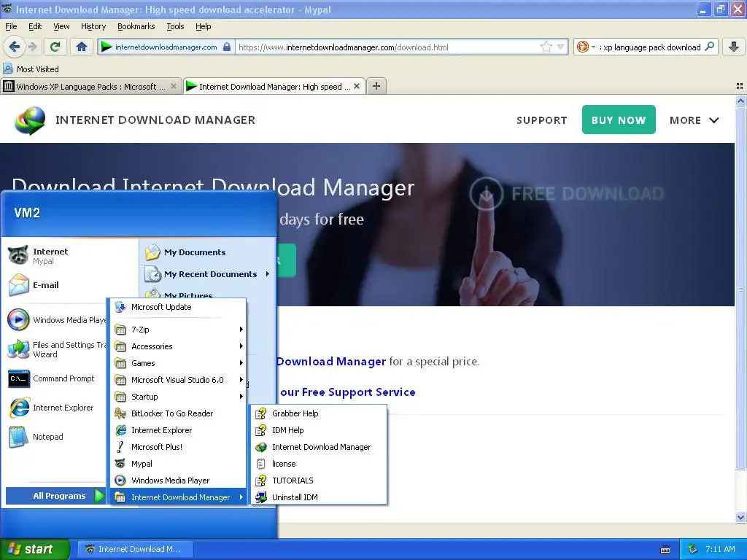Expand the Games submenu
Screen dimensions: 747x560
point(179,363)
